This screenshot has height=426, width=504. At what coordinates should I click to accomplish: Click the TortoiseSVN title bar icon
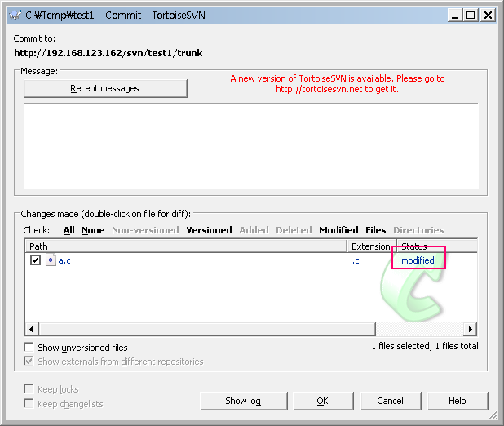pyautogui.click(x=15, y=15)
